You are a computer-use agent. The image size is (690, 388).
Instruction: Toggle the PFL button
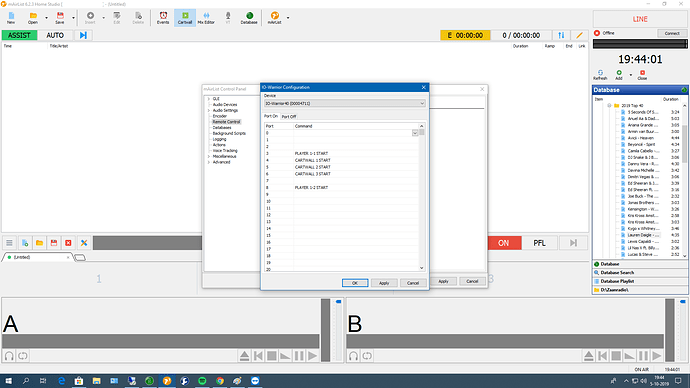(x=540, y=243)
